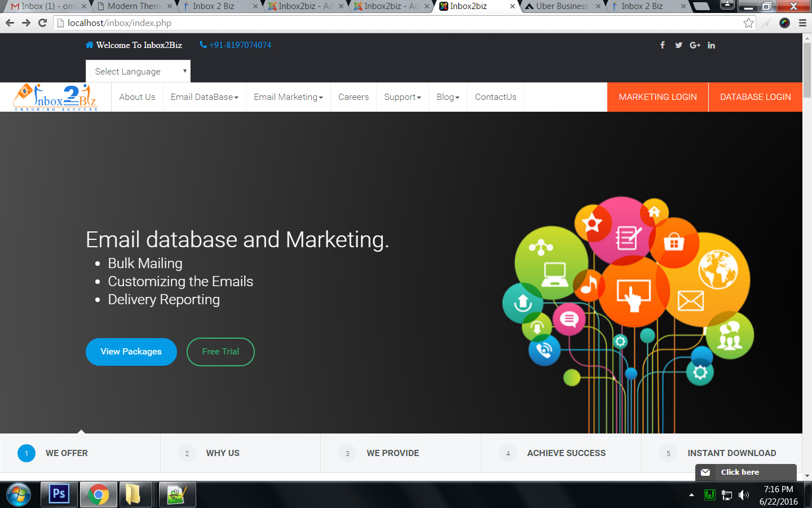Click the Inbox2Biz logo

(55, 97)
